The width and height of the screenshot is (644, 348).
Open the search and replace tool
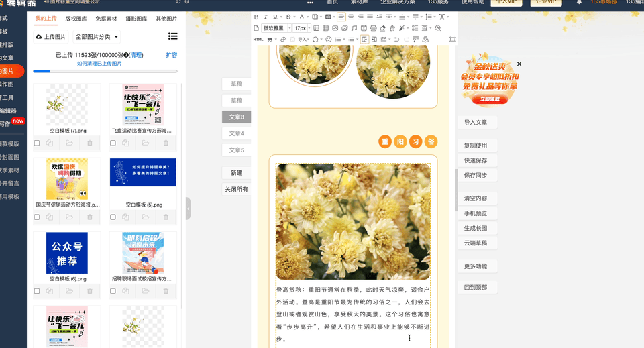pyautogui.click(x=438, y=28)
